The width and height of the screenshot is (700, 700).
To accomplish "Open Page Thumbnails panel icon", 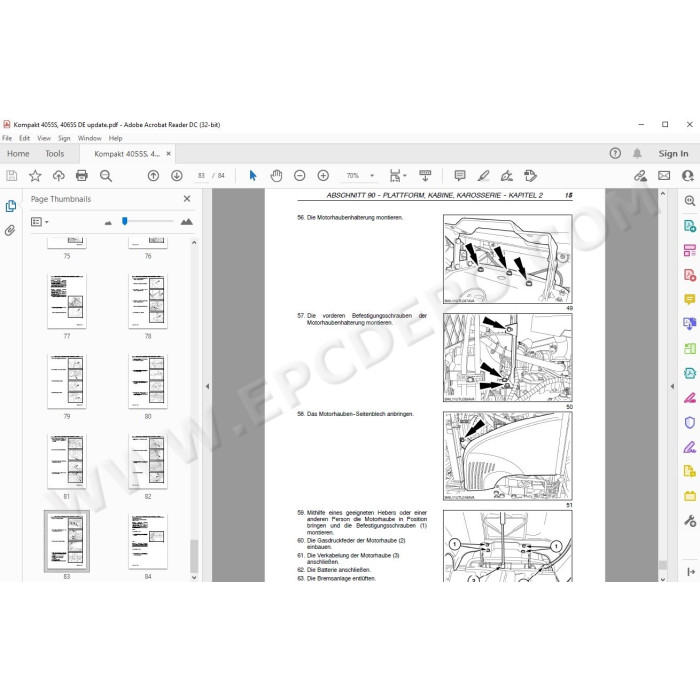I will [11, 206].
